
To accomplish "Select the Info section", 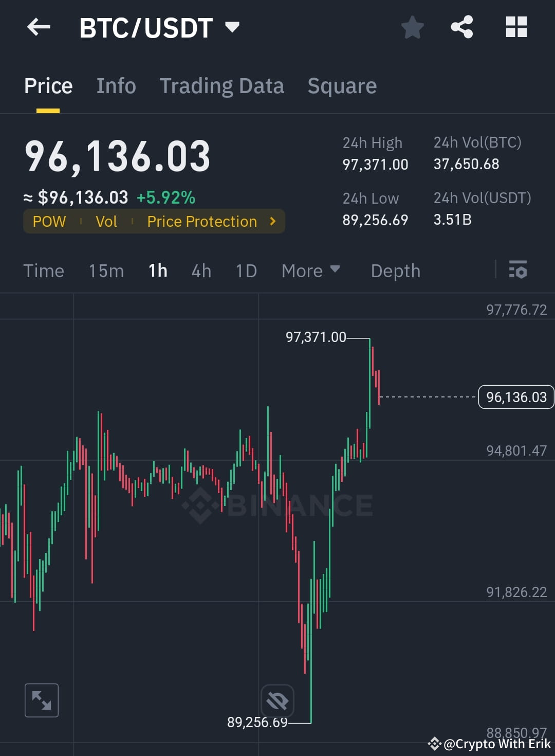I will 116,85.
